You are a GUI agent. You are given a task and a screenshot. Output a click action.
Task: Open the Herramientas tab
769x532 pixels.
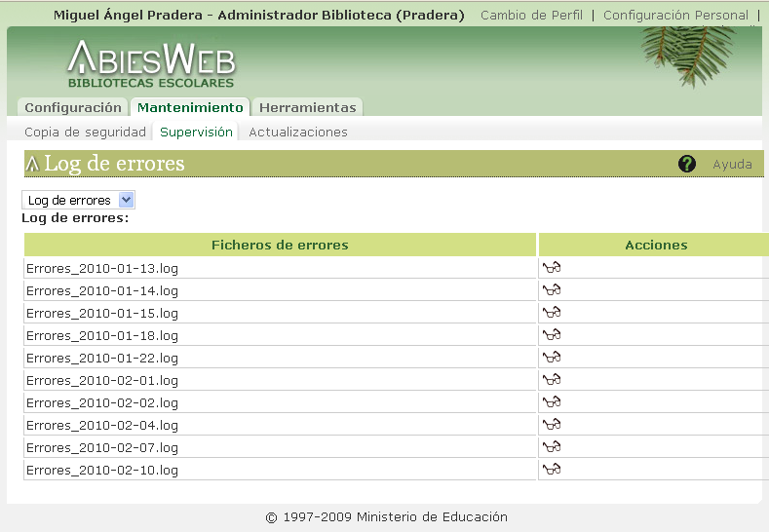pyautogui.click(x=308, y=108)
